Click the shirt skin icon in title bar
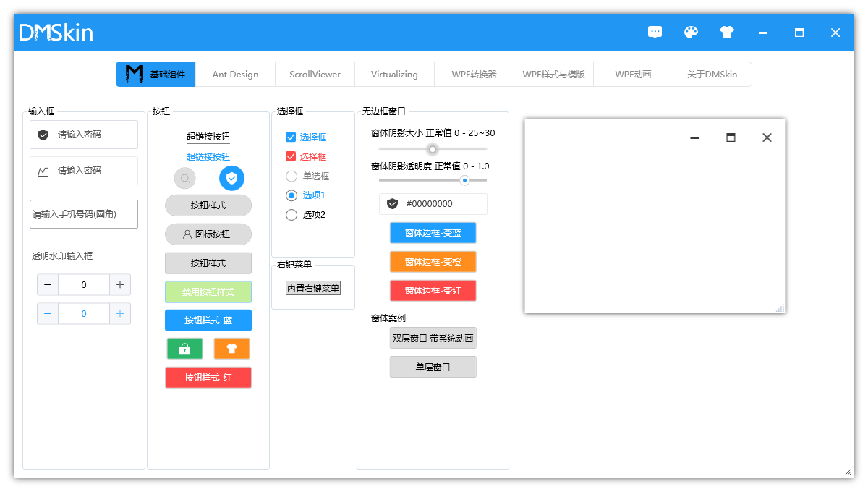The height and width of the screenshot is (492, 868). click(726, 32)
